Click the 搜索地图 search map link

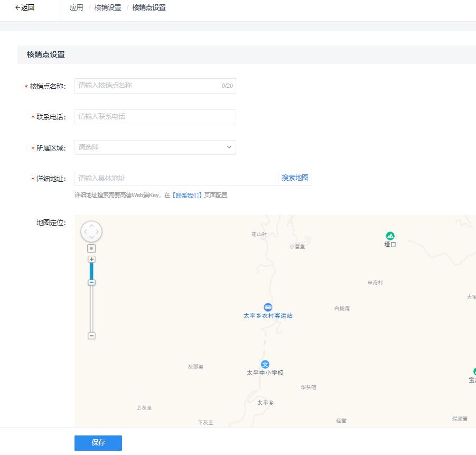(295, 178)
